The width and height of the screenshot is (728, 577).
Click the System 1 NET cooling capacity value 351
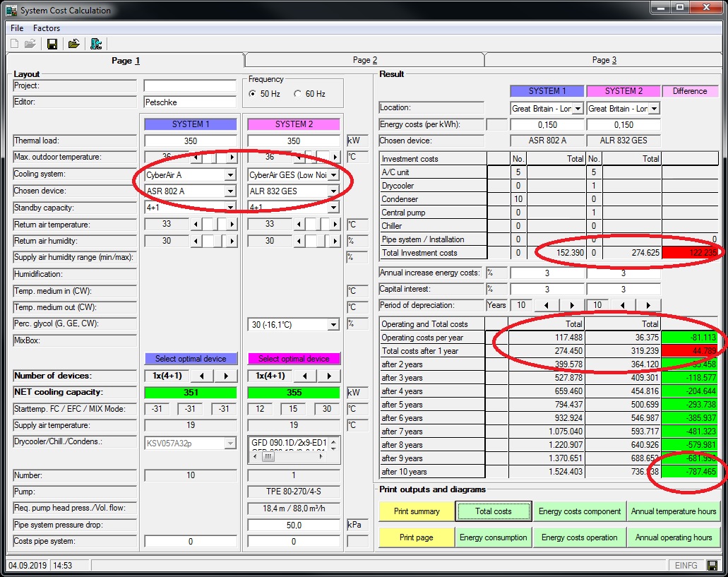(191, 392)
